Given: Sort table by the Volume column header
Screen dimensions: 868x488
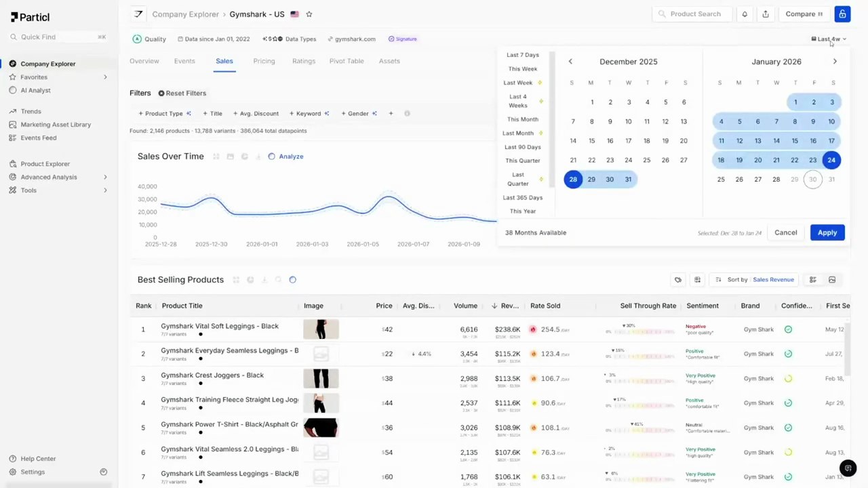Looking at the screenshot, I should (x=465, y=306).
